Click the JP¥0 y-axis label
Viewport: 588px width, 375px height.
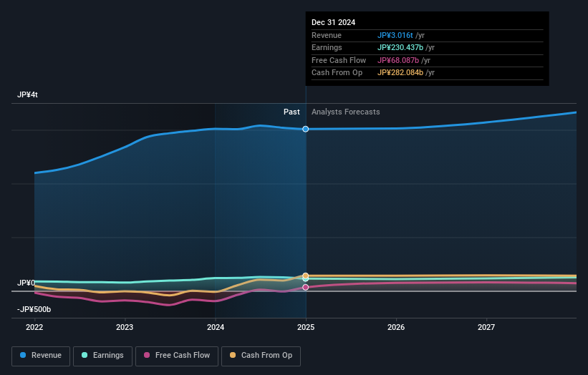(x=26, y=283)
